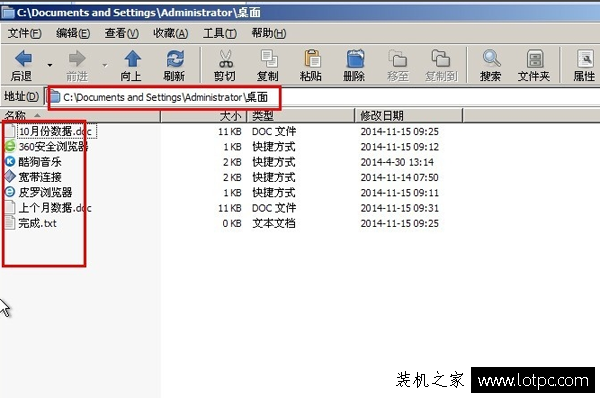Open Properties via 属性 icon

tap(585, 59)
